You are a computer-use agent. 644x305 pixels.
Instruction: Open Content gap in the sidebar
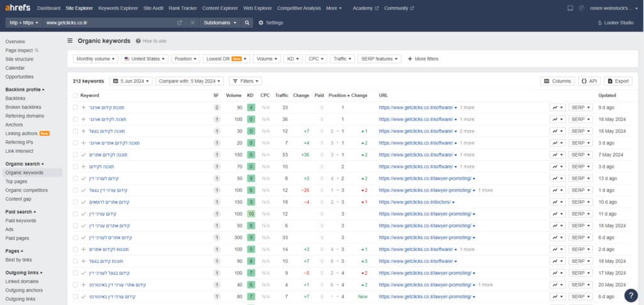click(x=18, y=199)
